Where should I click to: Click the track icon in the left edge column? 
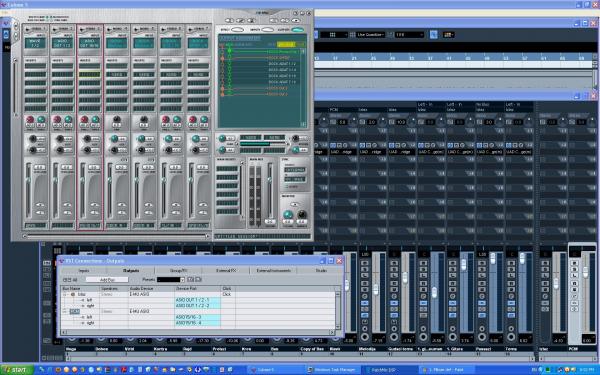click(x=6, y=35)
